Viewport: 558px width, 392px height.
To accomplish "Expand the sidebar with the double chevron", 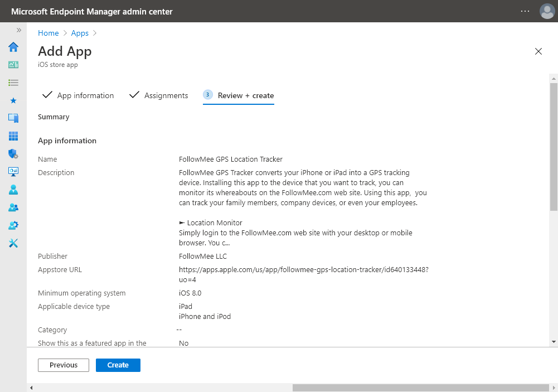I will pos(19,30).
